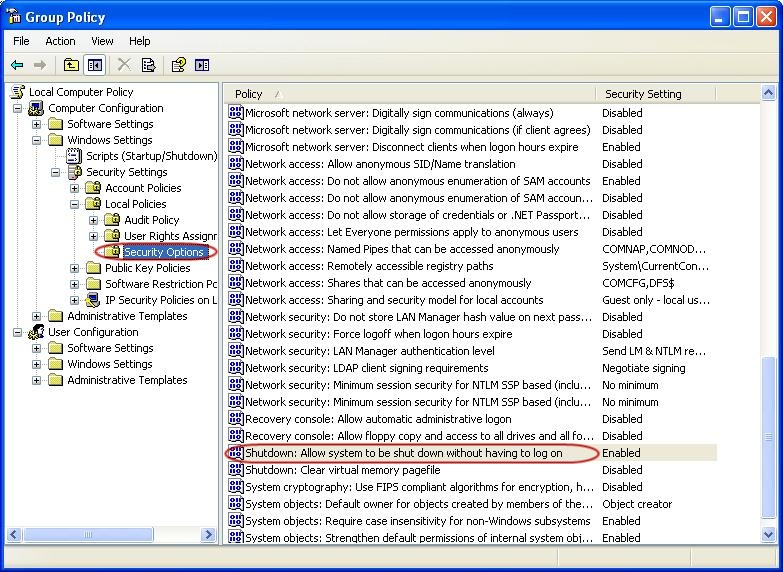This screenshot has width=783, height=572.
Task: Click the User Configuration user icon
Action: point(36,332)
